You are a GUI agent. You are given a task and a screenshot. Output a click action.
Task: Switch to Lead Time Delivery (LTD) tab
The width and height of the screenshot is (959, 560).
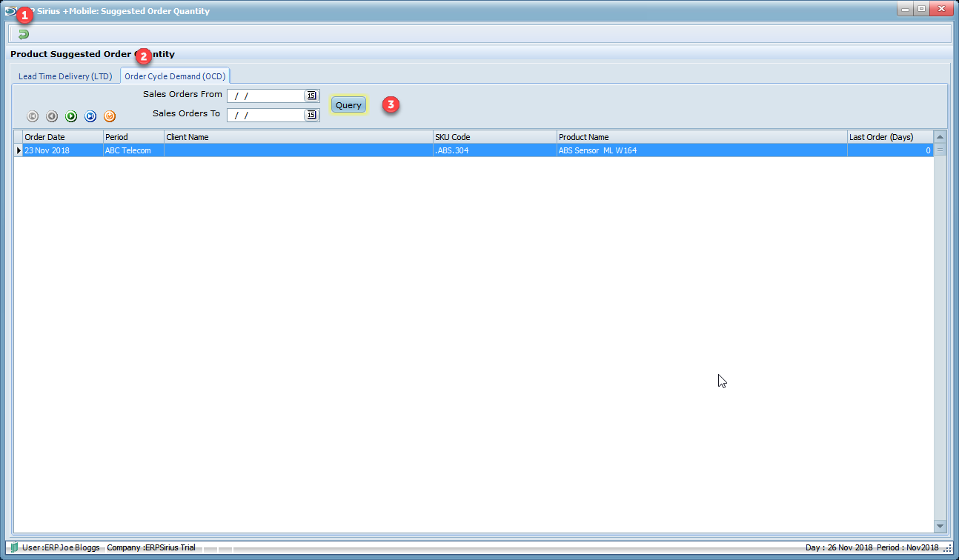[65, 76]
